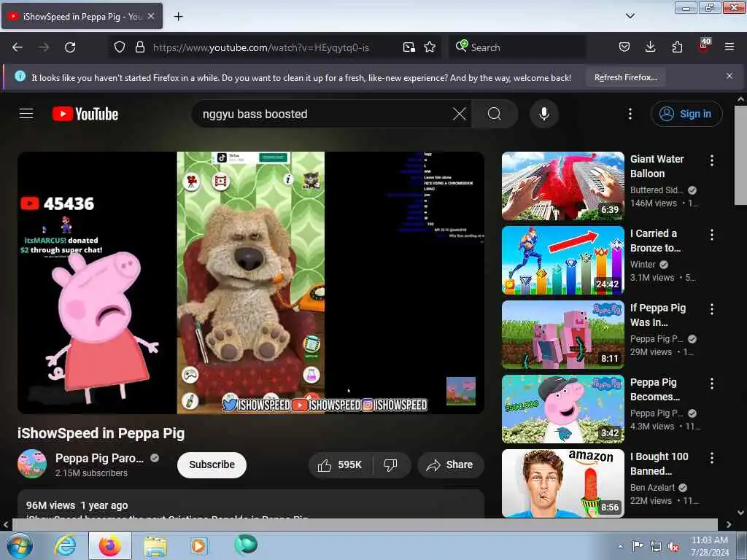Click the page vertical scrollbar thumb
The height and width of the screenshot is (560, 747).
[740, 155]
